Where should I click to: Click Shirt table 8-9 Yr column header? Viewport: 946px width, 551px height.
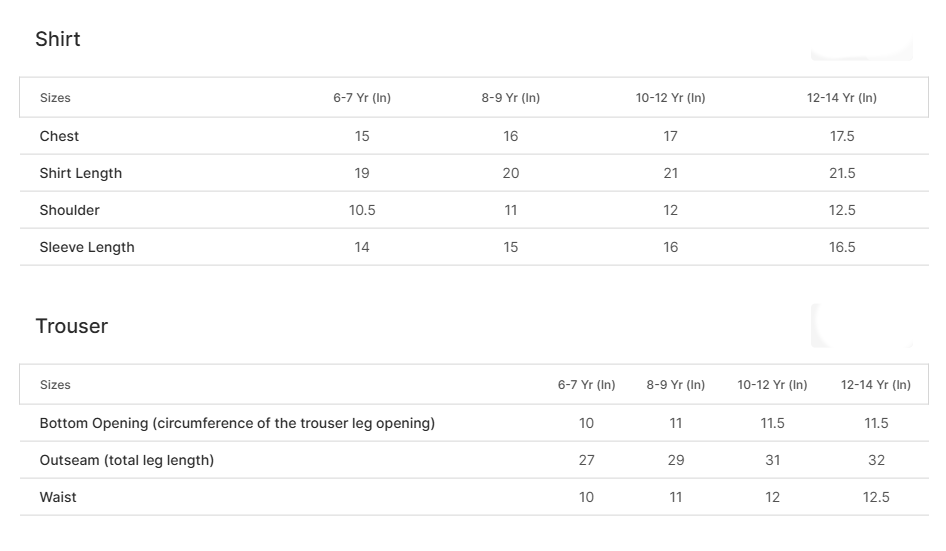click(x=510, y=98)
